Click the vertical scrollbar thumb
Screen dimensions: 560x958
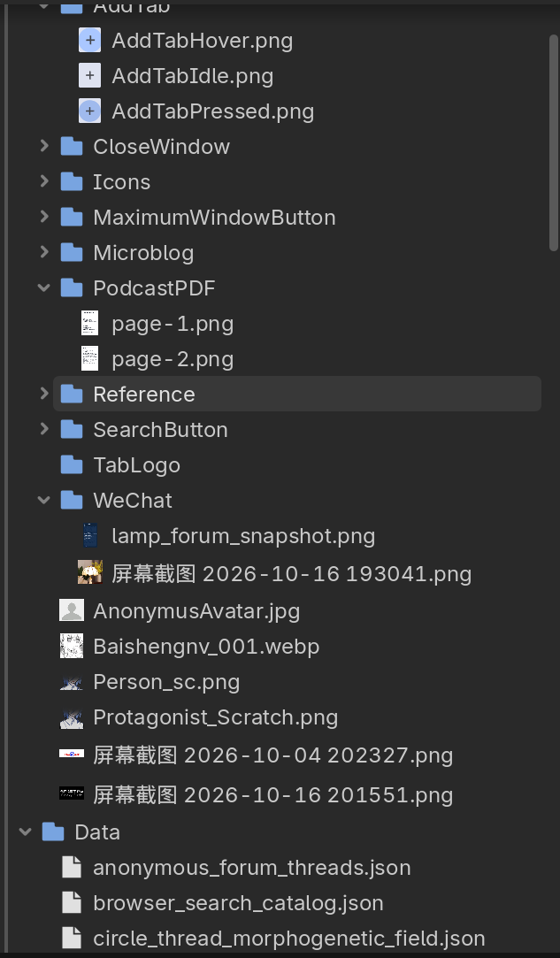click(x=554, y=143)
